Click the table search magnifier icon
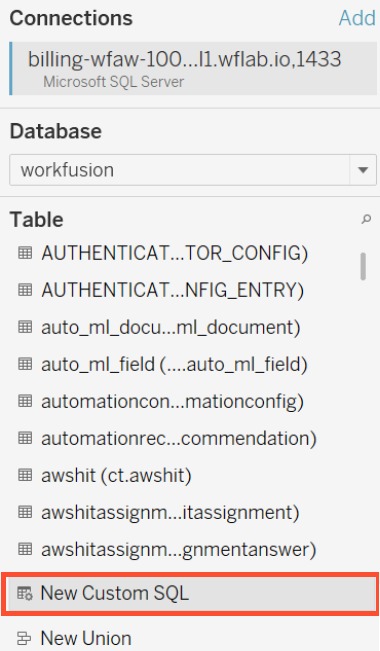380x651 pixels. (366, 219)
